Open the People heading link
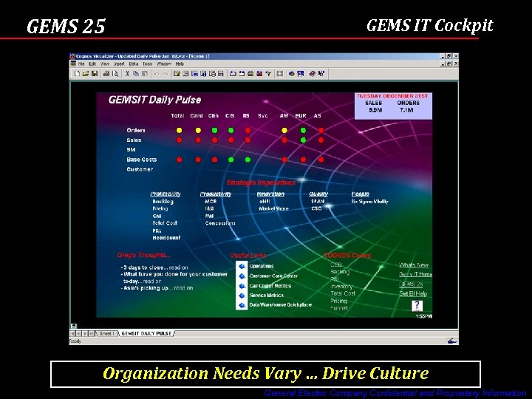Viewport: 532px width, 399px height. click(x=361, y=194)
